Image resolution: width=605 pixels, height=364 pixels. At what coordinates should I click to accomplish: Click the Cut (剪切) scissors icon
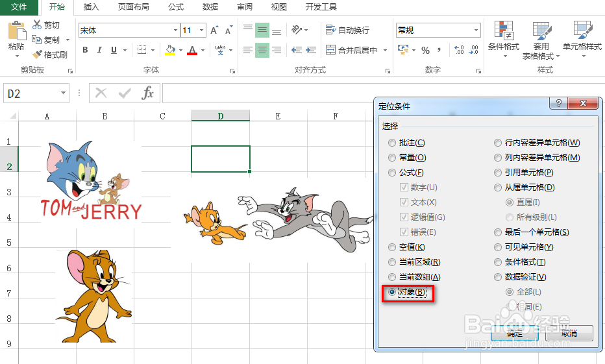(x=37, y=25)
